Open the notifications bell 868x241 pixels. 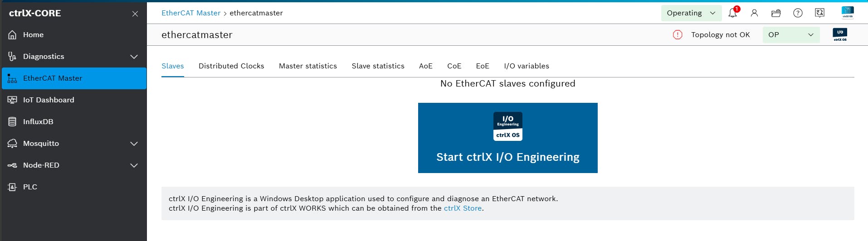(x=733, y=13)
